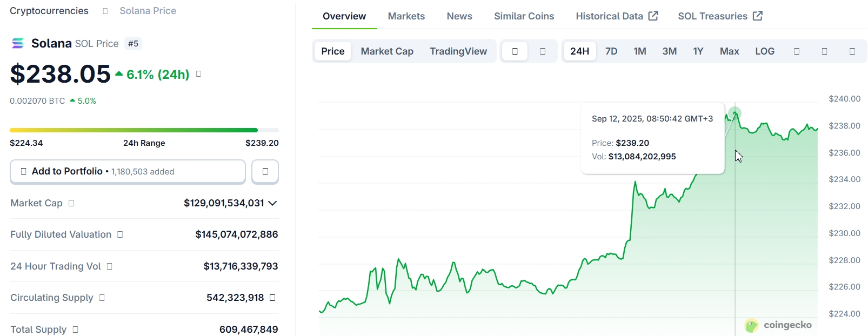Open the Markets tab
This screenshot has height=336, width=868.
[x=406, y=16]
